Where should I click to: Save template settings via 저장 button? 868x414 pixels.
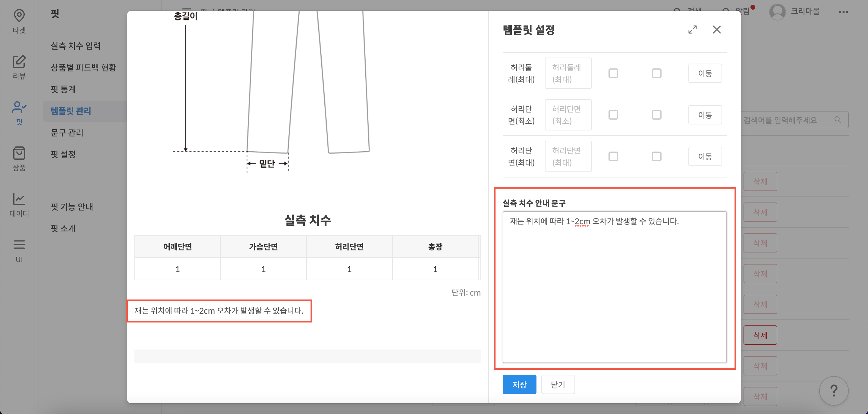[x=519, y=384]
